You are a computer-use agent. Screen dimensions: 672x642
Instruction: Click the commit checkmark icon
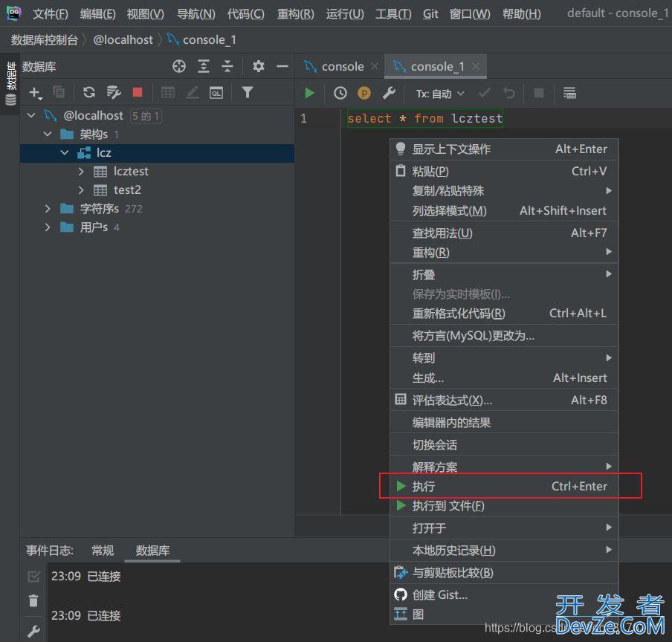click(485, 93)
